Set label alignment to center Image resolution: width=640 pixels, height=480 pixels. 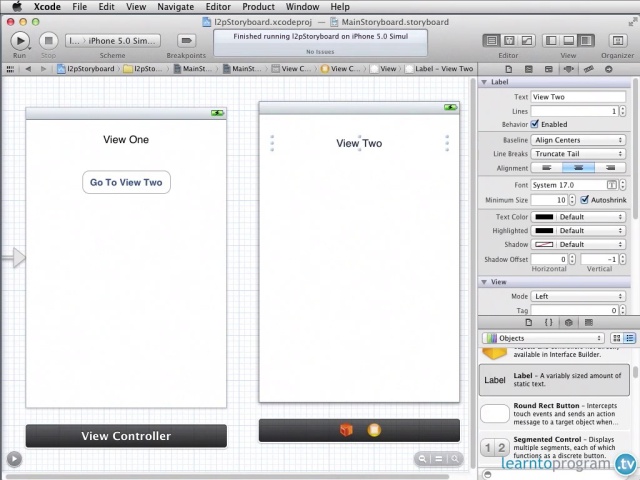coord(578,167)
